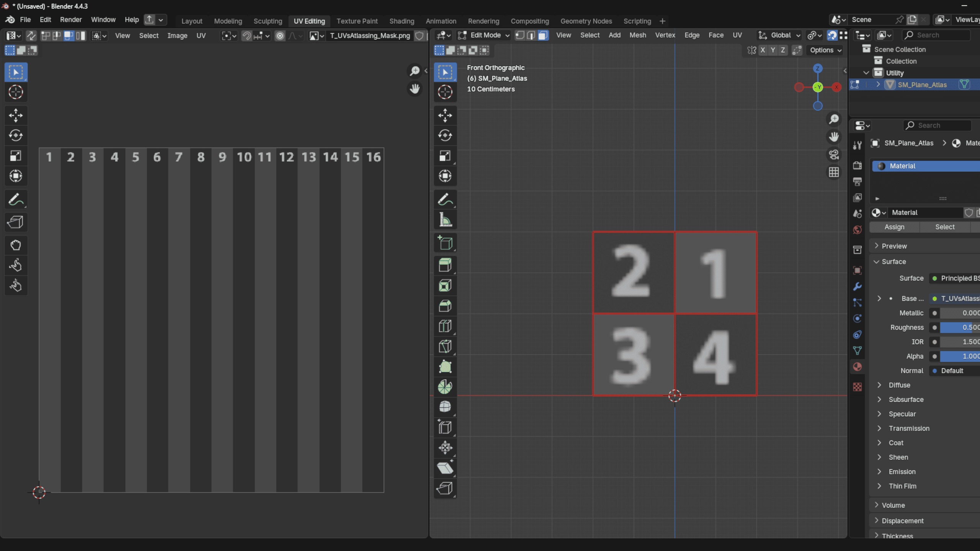Toggle perspective/orthographic view grid icon
The height and width of the screenshot is (551, 980).
tap(834, 172)
